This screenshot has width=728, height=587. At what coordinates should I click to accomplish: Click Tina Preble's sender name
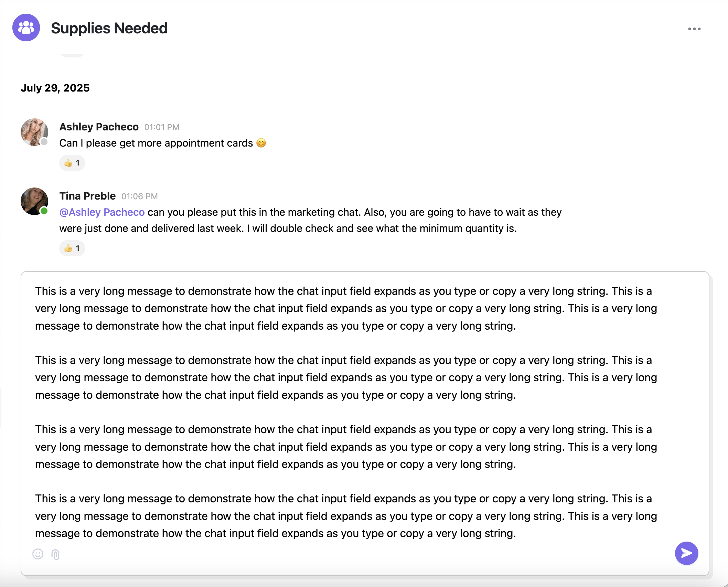click(88, 196)
